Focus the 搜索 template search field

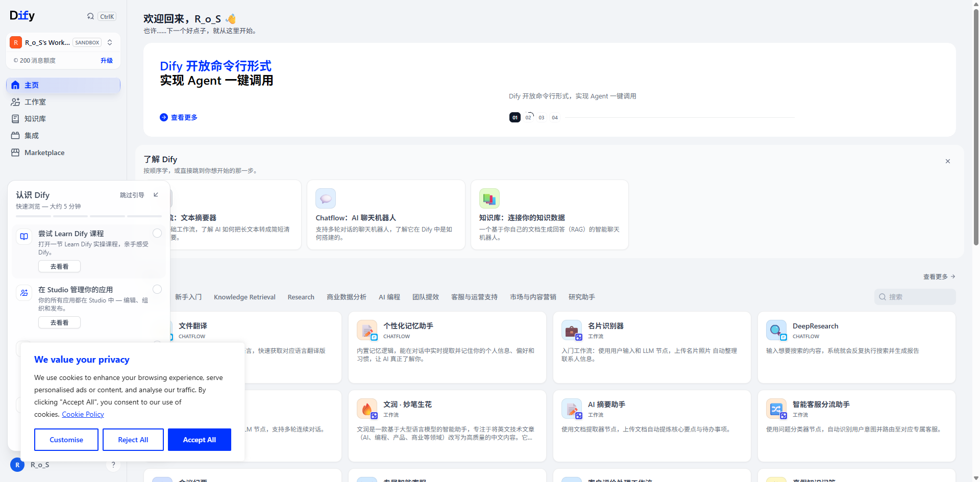tap(915, 297)
